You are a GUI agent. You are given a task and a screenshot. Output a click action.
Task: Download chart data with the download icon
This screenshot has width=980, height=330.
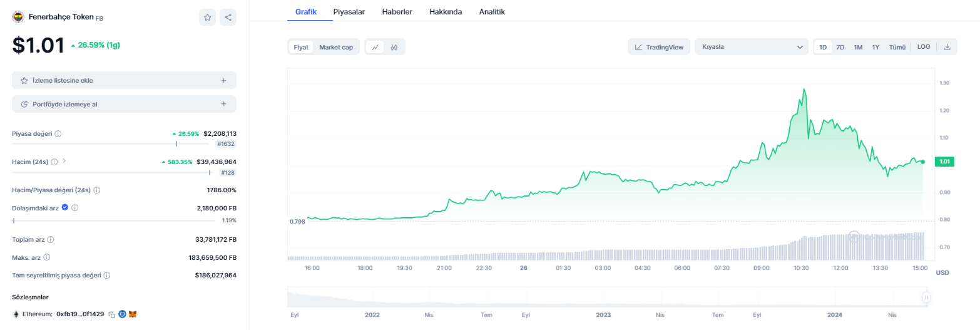(947, 47)
